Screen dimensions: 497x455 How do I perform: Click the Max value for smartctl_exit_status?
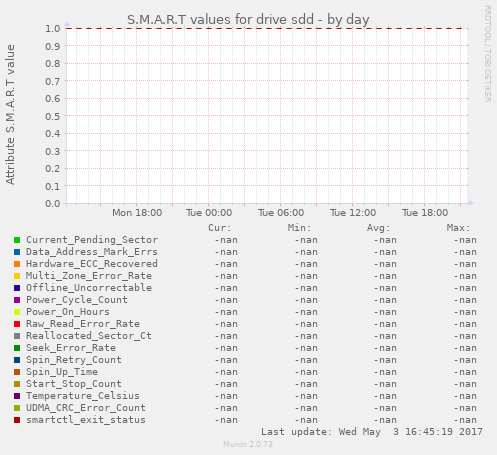465,420
